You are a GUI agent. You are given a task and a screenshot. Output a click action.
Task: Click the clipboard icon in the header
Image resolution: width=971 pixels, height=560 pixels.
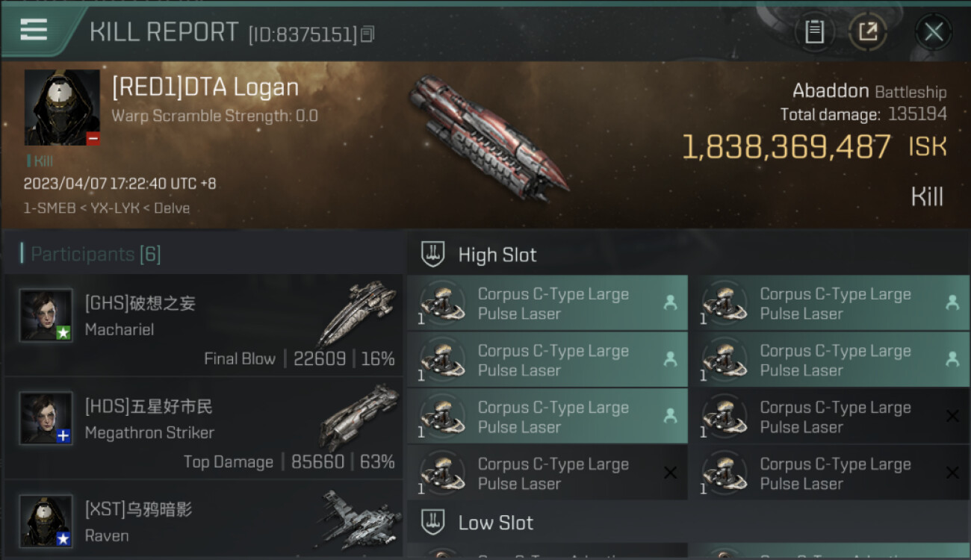point(814,31)
